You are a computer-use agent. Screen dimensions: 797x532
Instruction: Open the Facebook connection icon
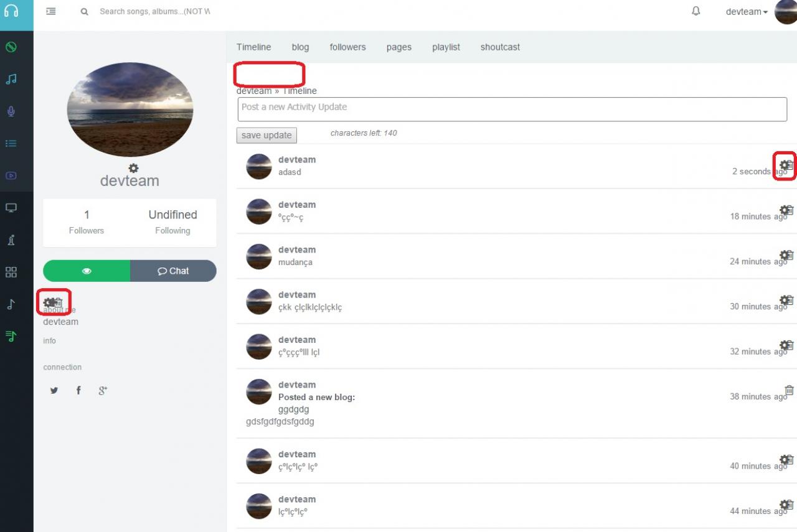point(78,390)
